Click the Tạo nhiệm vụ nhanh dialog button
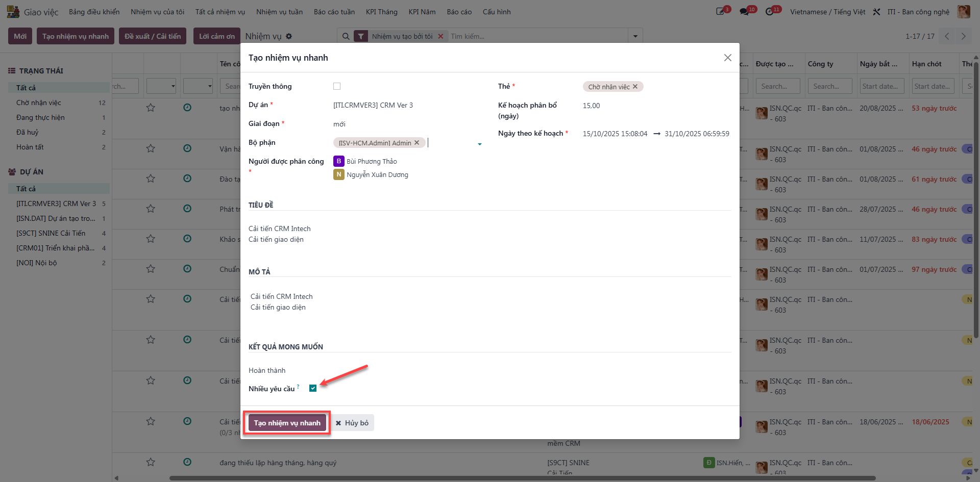 click(x=287, y=423)
